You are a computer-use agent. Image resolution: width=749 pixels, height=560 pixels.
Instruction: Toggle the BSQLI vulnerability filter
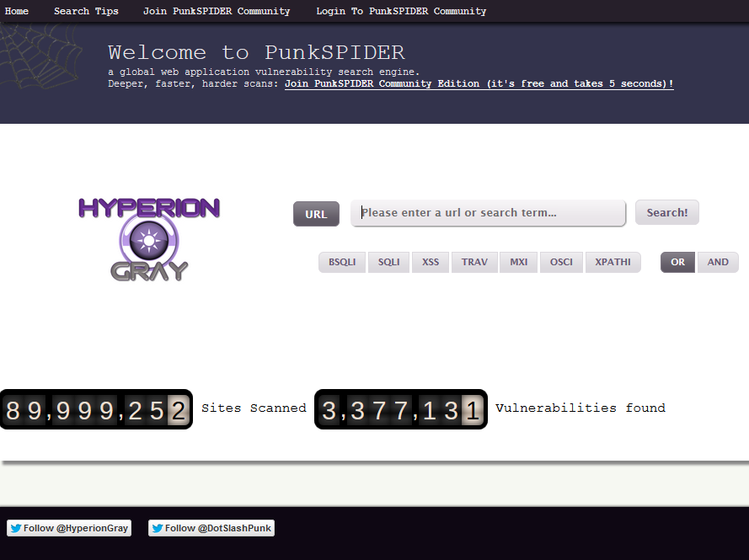pos(342,262)
